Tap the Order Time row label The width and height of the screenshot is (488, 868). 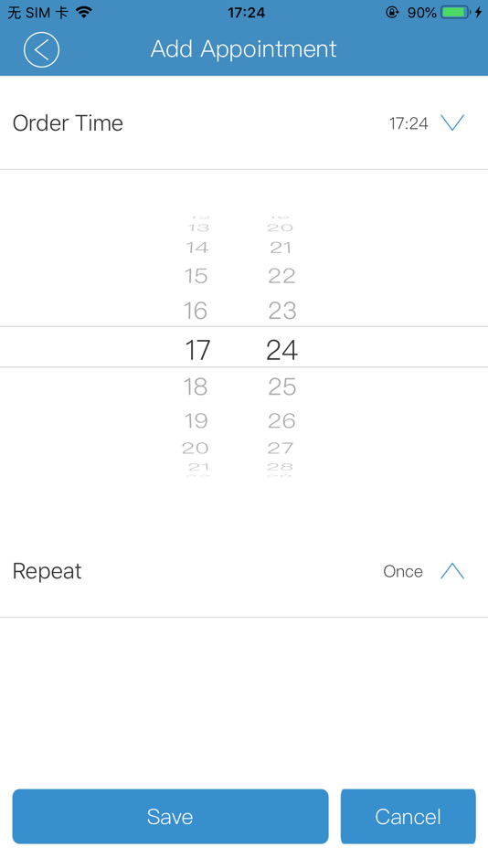68,123
